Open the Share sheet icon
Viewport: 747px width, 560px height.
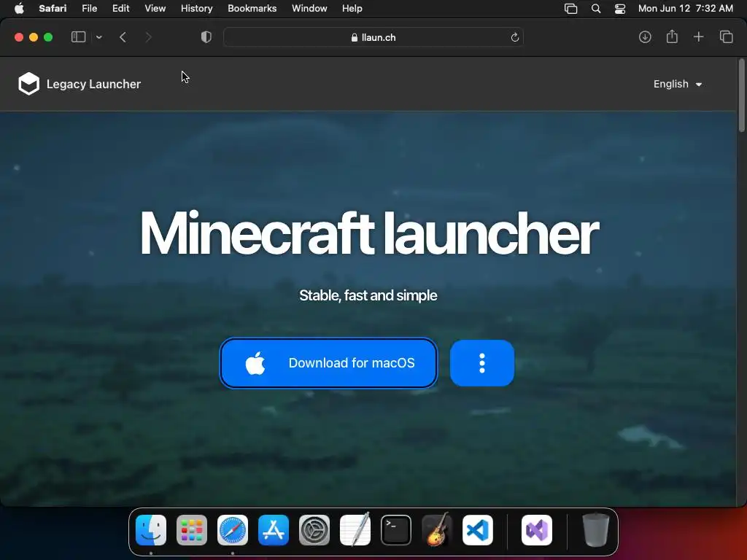coord(672,36)
